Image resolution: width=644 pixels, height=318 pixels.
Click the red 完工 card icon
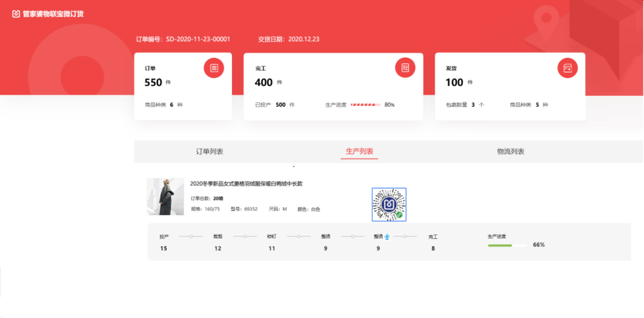pyautogui.click(x=405, y=68)
